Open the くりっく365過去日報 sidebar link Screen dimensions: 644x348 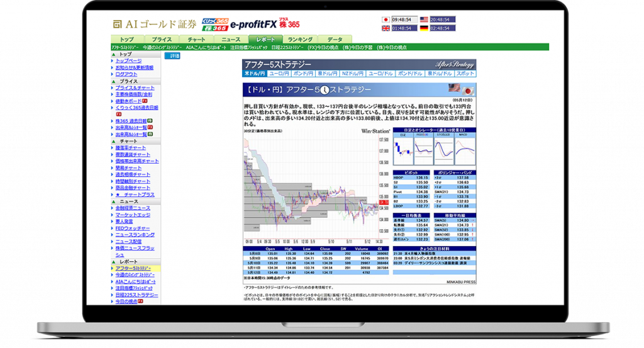click(x=136, y=108)
